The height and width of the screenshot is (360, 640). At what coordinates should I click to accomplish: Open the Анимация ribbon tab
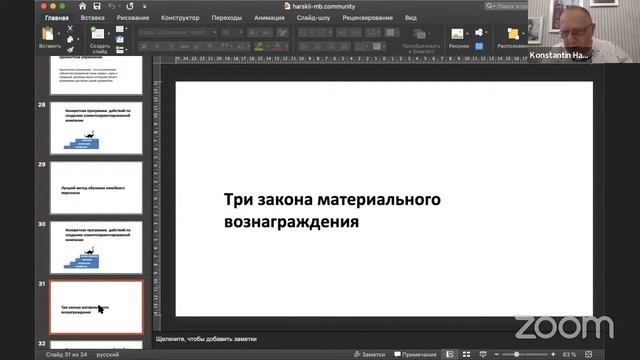pos(269,18)
